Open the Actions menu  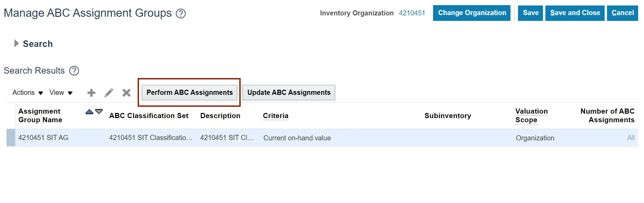click(27, 93)
